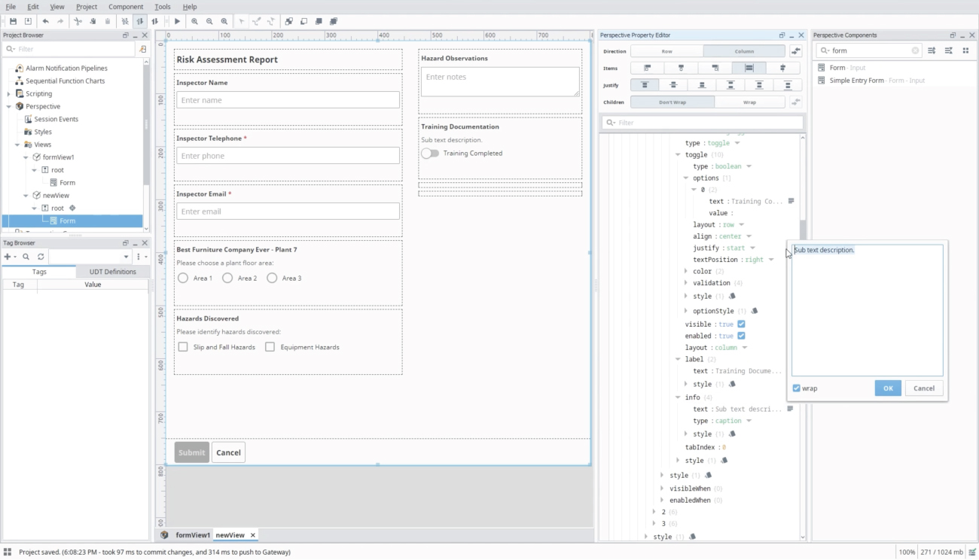Click the Cut scissors toolbar icon
979x560 pixels.
click(77, 21)
